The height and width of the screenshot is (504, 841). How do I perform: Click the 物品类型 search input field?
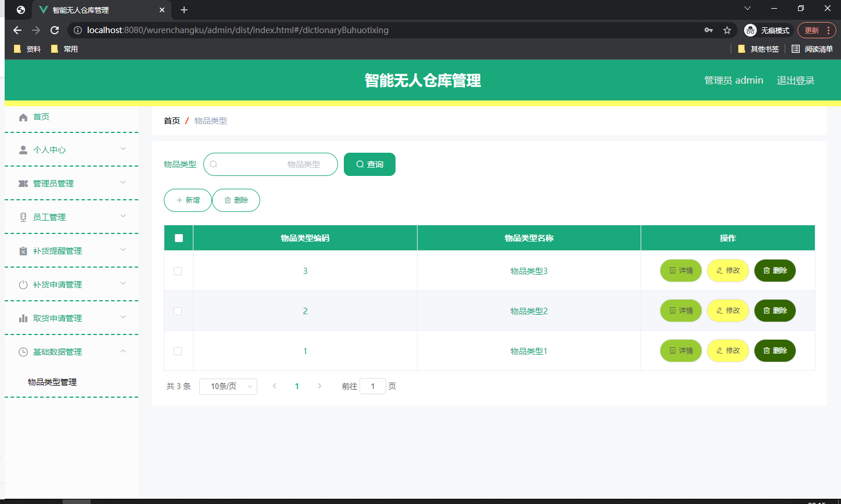(271, 164)
